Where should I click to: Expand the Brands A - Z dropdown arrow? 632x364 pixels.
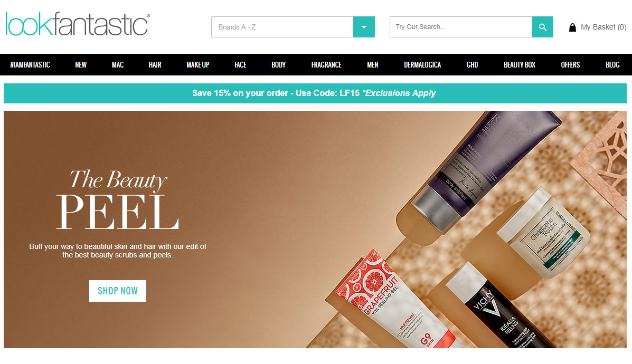click(x=364, y=27)
